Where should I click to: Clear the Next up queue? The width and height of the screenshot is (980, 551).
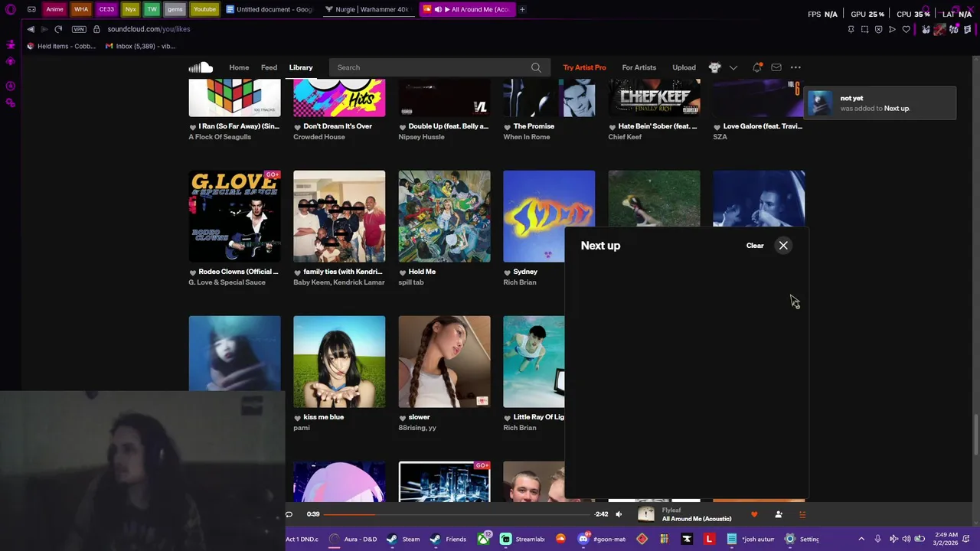click(755, 246)
